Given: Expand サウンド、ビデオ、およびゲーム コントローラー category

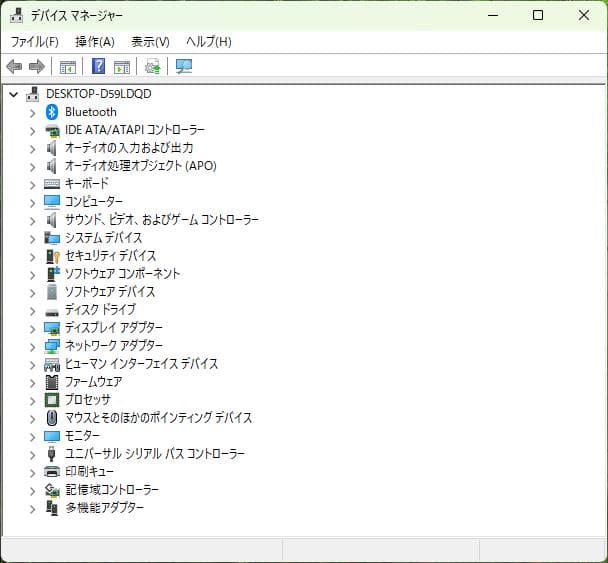Looking at the screenshot, I should click(33, 221).
